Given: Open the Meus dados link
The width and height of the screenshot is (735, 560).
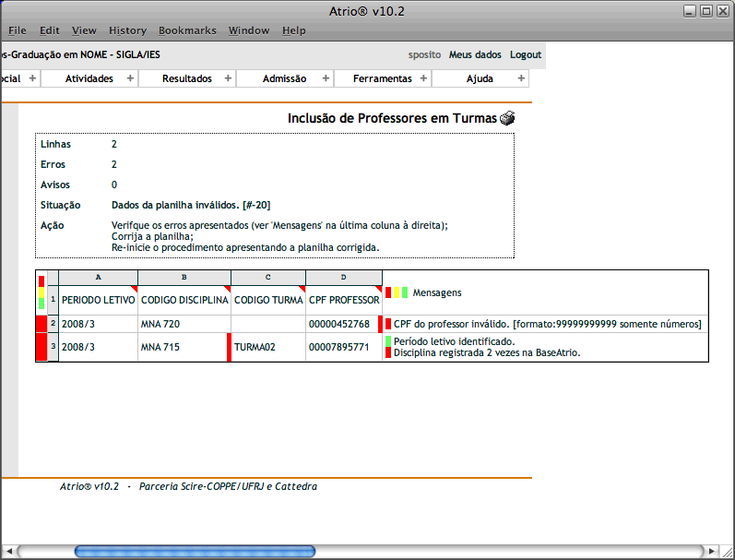Looking at the screenshot, I should 475,54.
